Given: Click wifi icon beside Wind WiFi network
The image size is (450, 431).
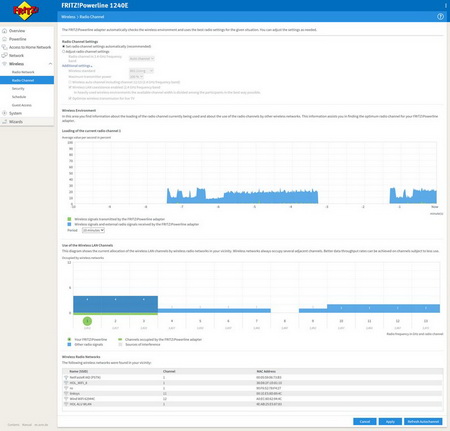Looking at the screenshot, I should (66, 399).
